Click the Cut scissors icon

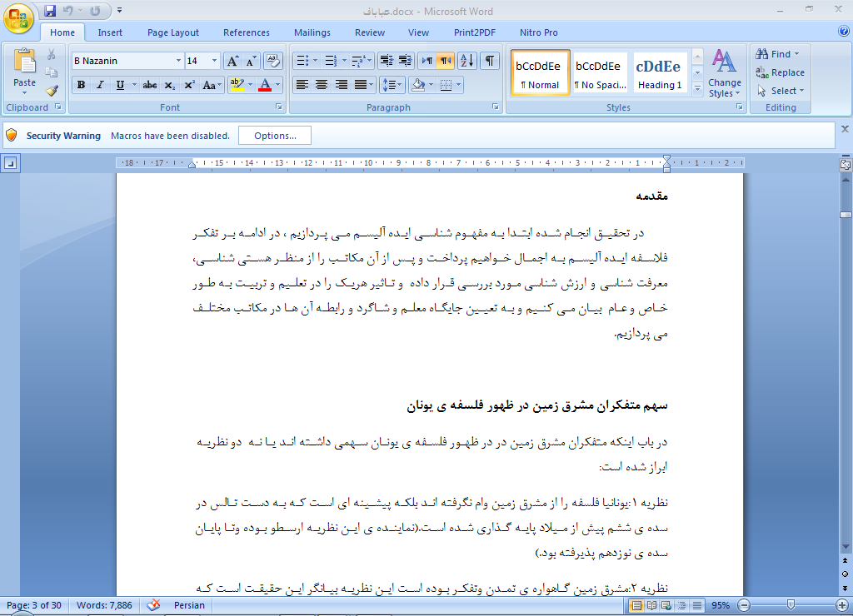pos(52,54)
